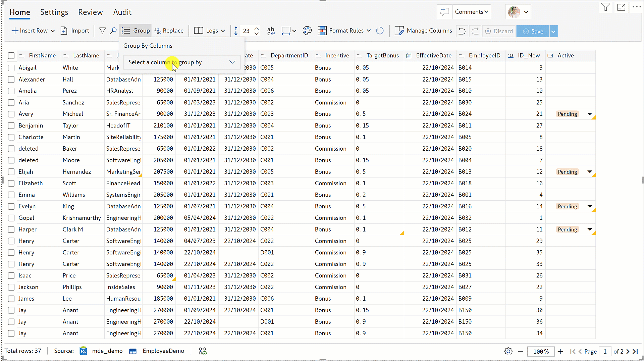Click the Import file icon
The image size is (644, 361).
[x=64, y=31]
